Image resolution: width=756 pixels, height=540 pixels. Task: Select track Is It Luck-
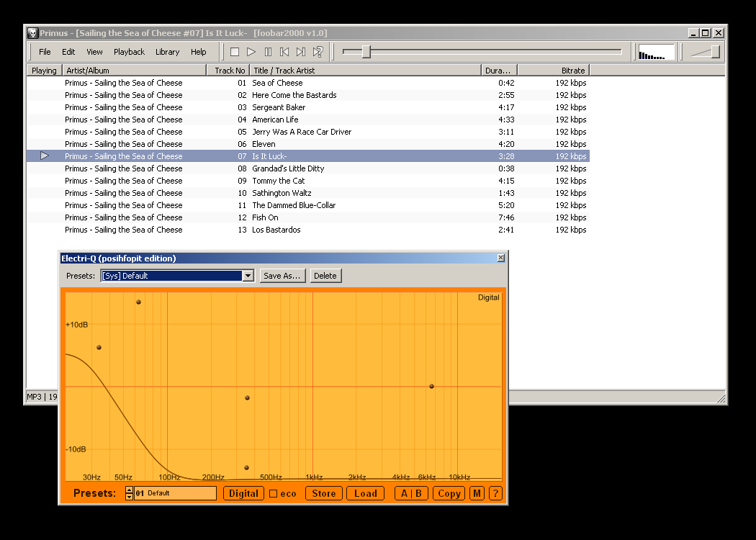point(307,156)
